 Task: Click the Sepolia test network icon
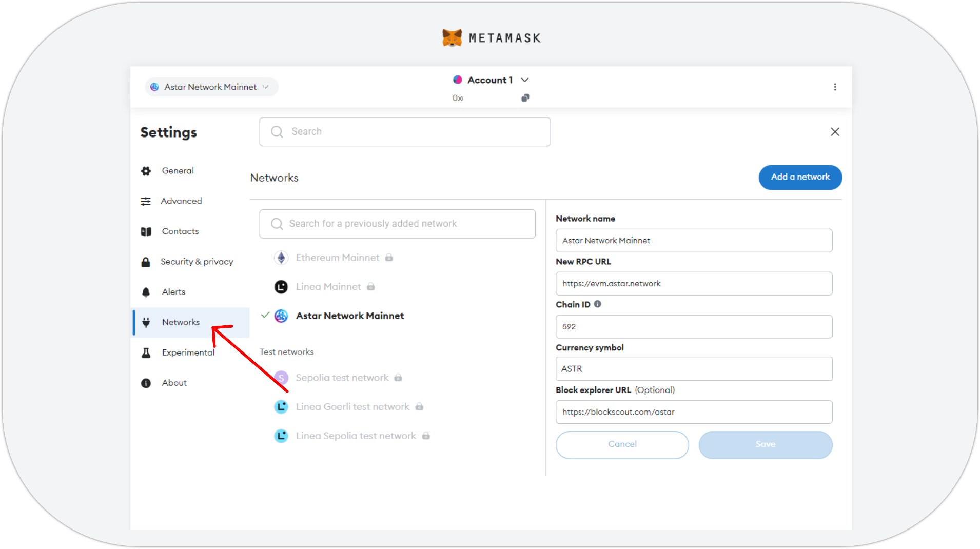[x=281, y=378]
